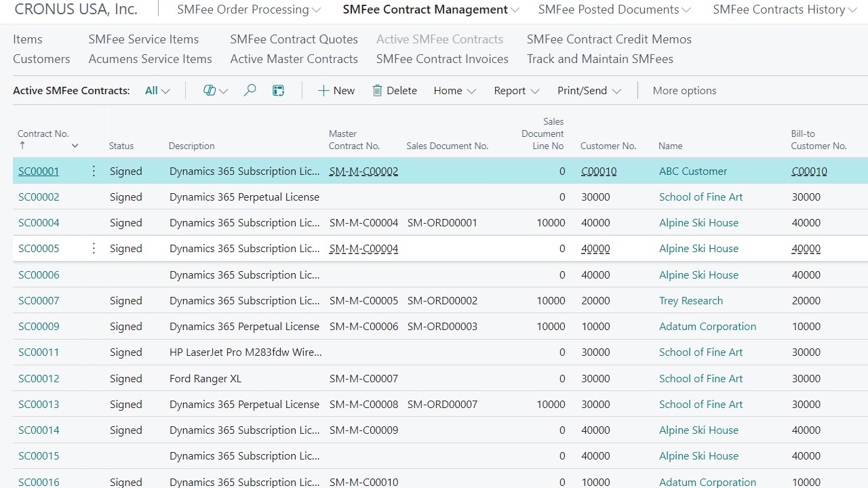Open the page-in-new-window icon beside search

point(278,89)
